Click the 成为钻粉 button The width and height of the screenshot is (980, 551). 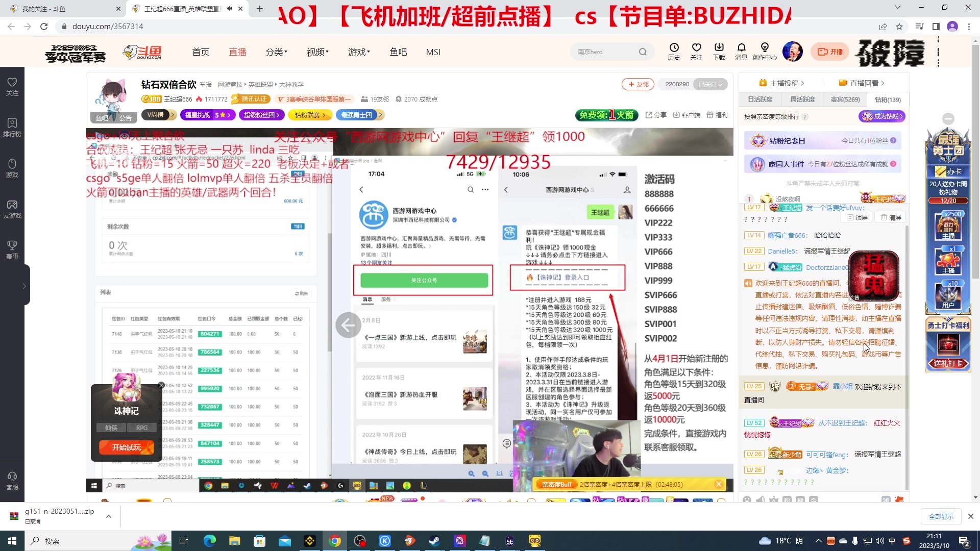(882, 116)
